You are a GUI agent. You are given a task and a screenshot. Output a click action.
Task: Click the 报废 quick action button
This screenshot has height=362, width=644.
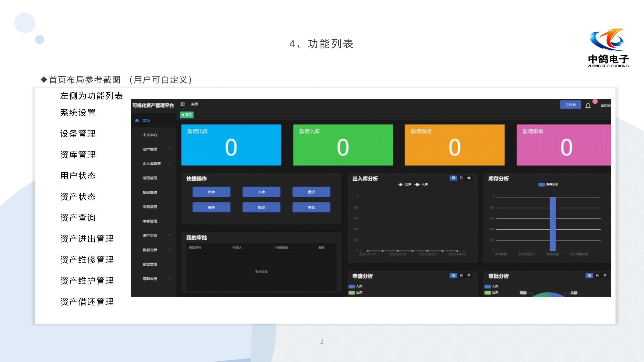pyautogui.click(x=262, y=207)
